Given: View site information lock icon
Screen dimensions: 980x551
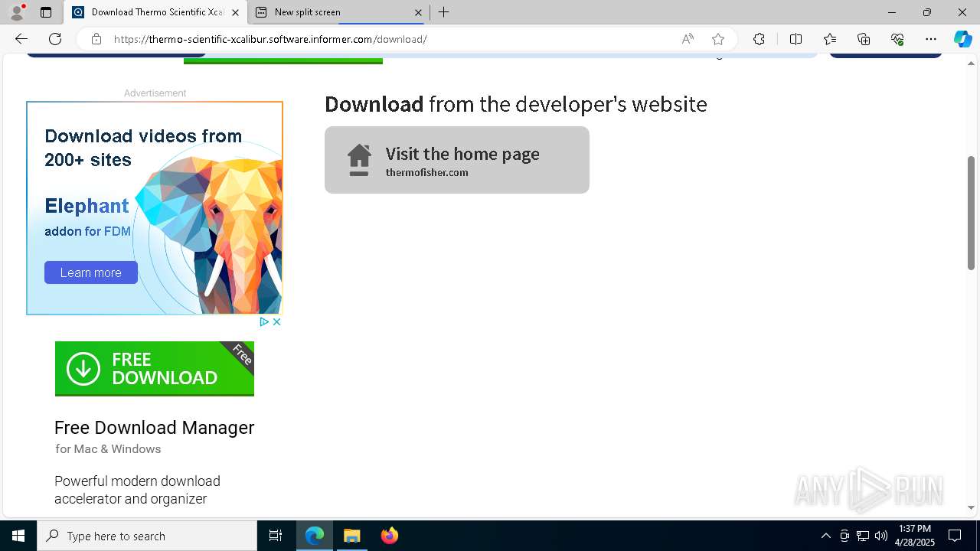Looking at the screenshot, I should (96, 39).
